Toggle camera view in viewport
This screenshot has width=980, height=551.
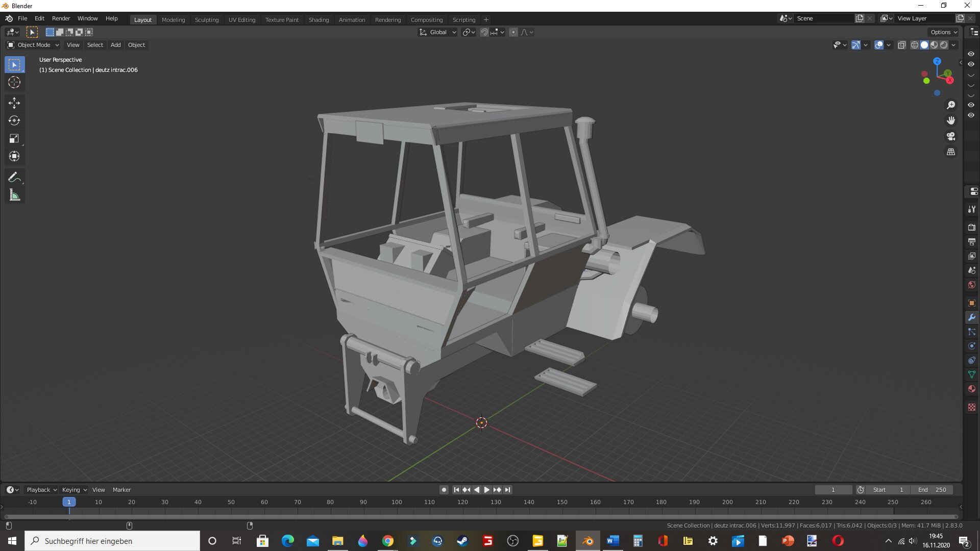coord(951,137)
